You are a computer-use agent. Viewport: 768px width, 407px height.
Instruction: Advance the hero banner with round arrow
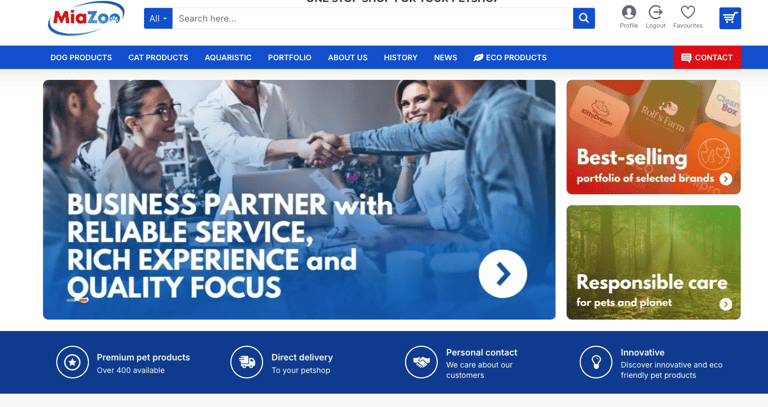tap(503, 274)
